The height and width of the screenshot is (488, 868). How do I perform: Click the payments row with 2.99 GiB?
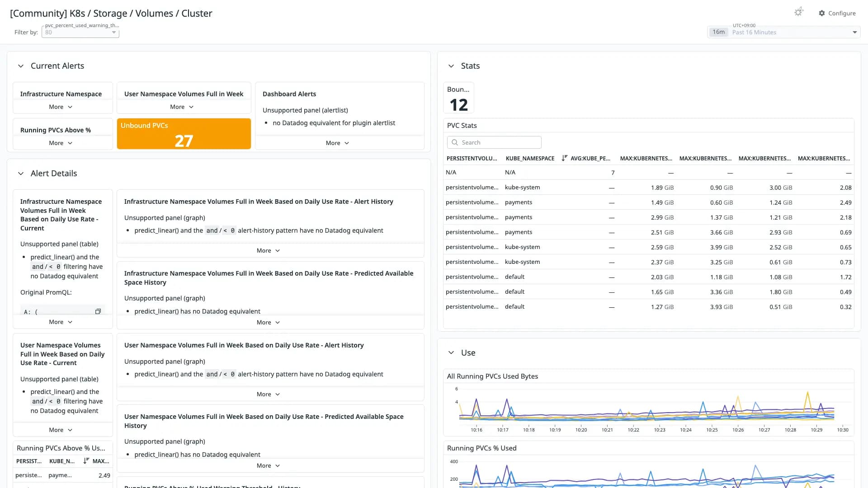[648, 217]
